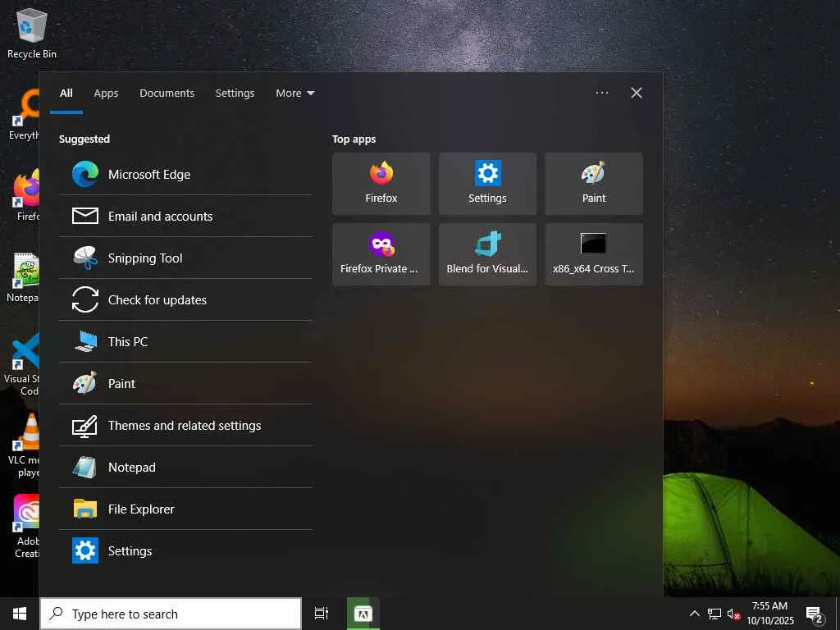840x630 pixels.
Task: Open Paint tile in Top apps
Action: coord(594,183)
